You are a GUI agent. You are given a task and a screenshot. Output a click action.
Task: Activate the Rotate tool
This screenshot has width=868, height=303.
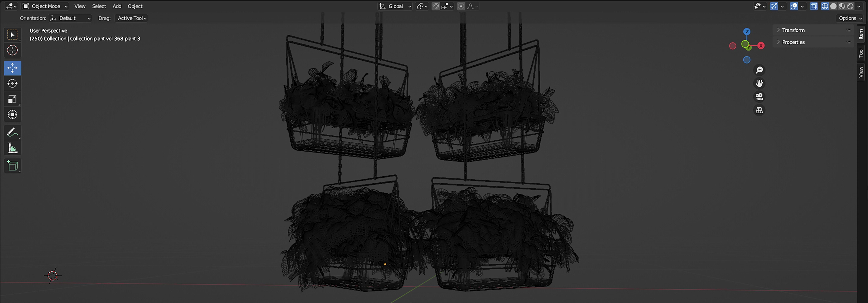[12, 83]
